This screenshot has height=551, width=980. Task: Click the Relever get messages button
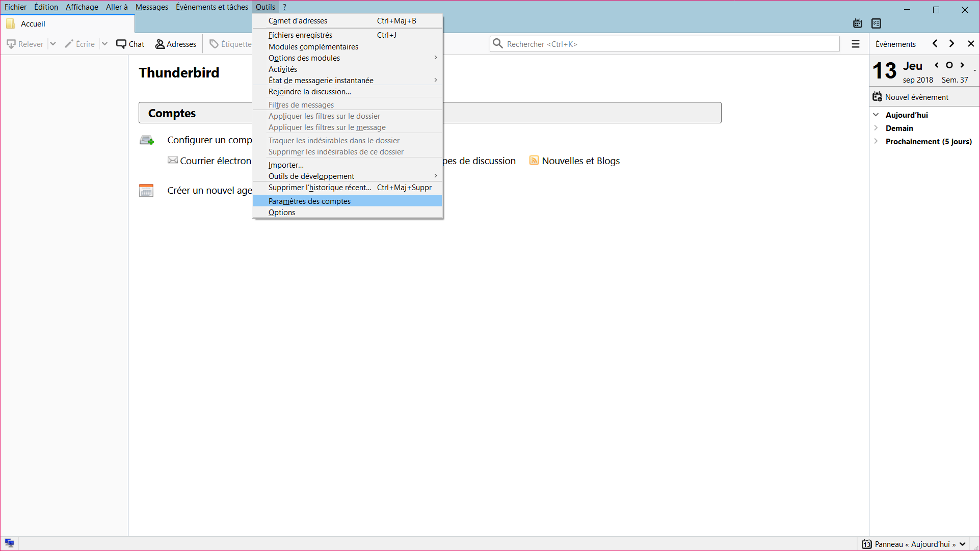tap(25, 44)
